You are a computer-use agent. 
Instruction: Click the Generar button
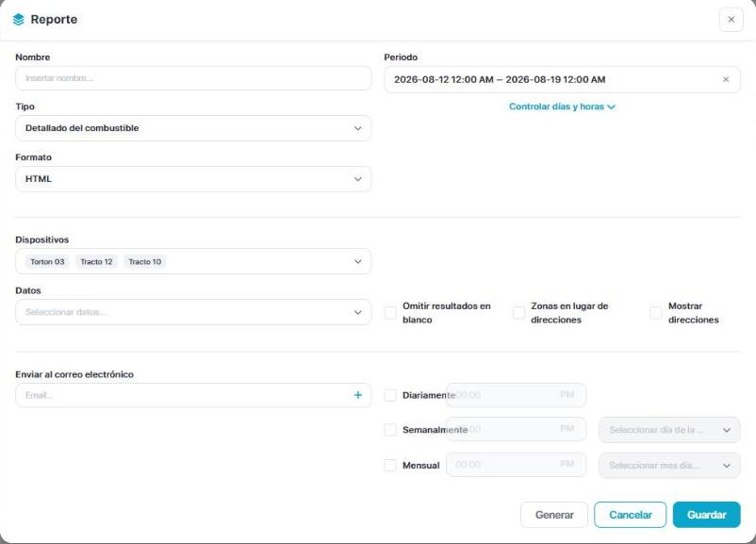[x=554, y=515]
